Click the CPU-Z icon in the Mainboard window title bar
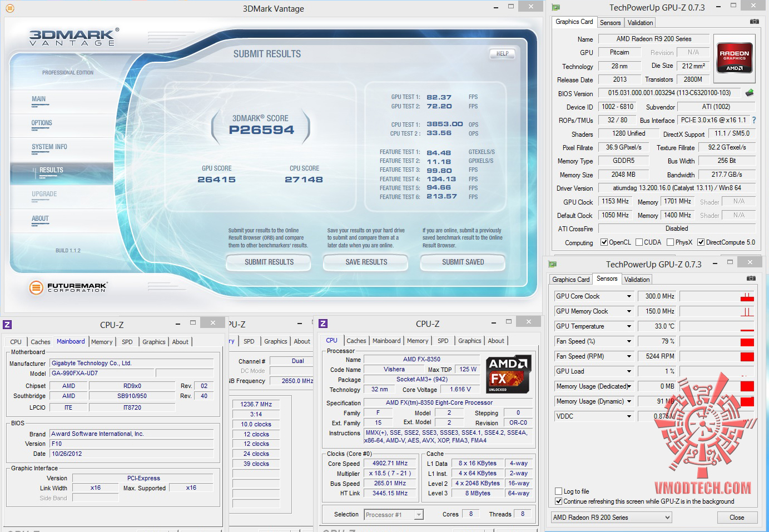 click(x=7, y=325)
